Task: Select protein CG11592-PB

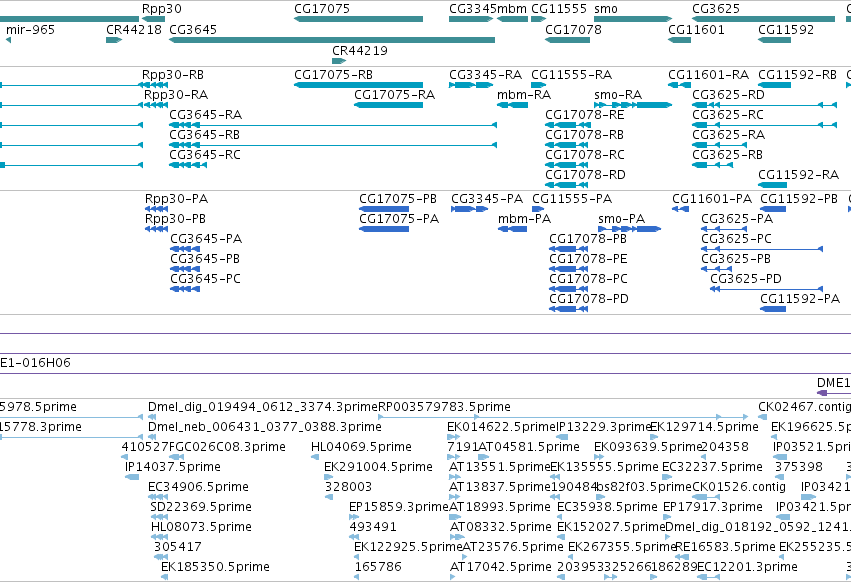Action: click(799, 199)
